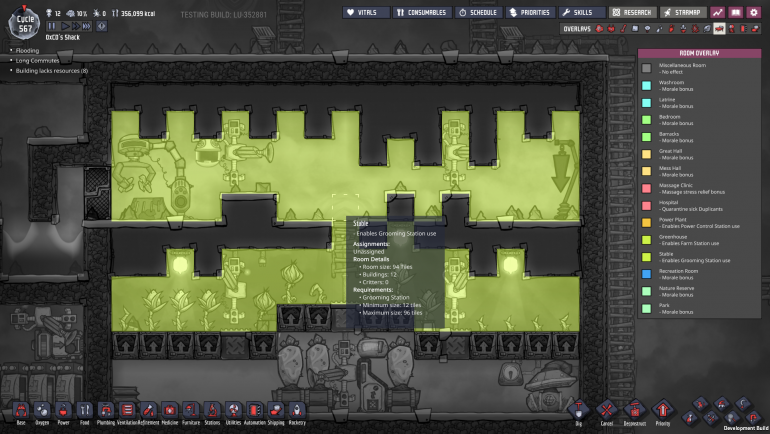Open the Food build category
Screen dimensions: 770x434
coord(84,411)
